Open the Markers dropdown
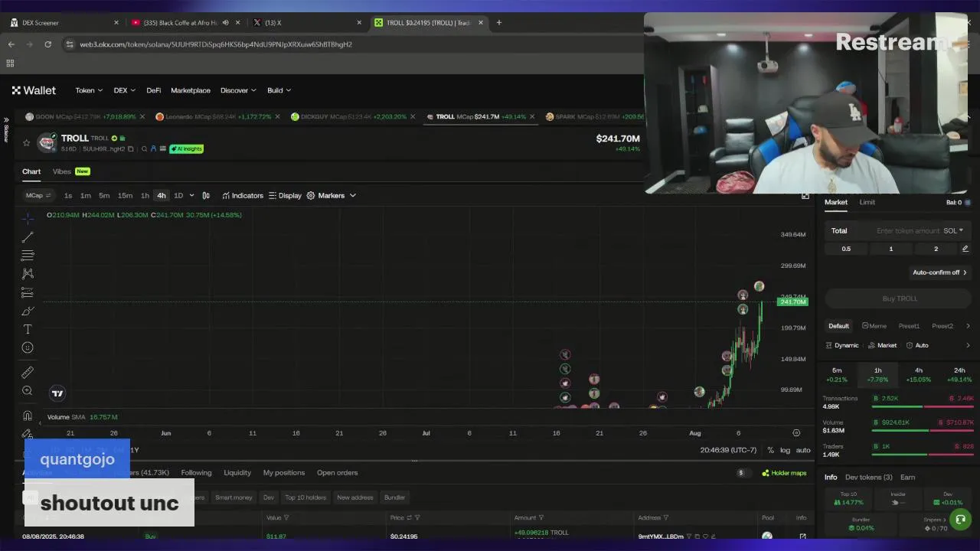 coord(332,195)
